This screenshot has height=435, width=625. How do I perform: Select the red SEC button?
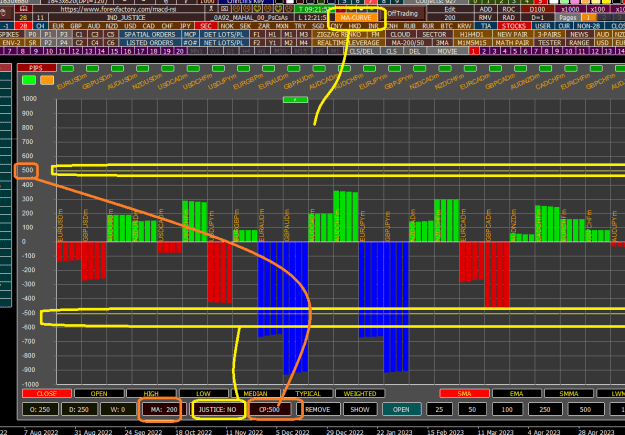coord(206,26)
